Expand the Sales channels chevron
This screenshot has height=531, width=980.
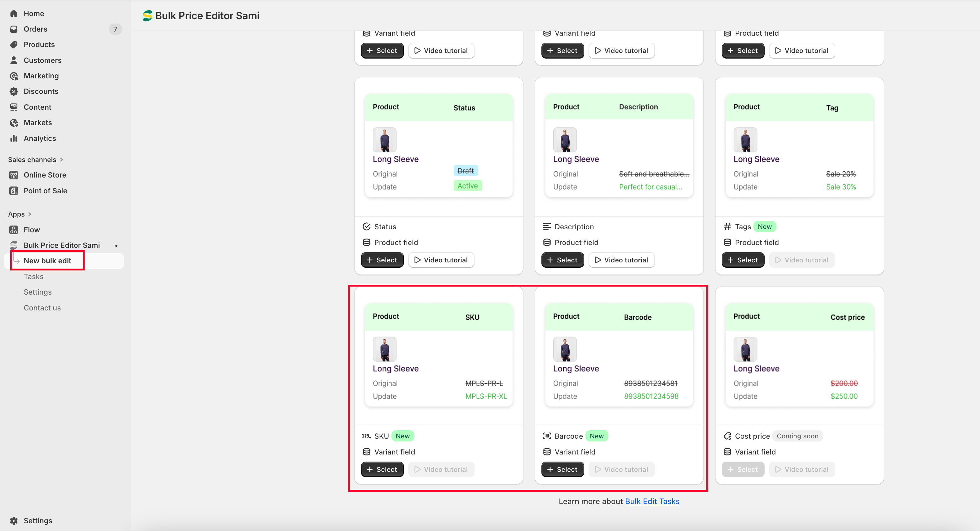pos(61,159)
